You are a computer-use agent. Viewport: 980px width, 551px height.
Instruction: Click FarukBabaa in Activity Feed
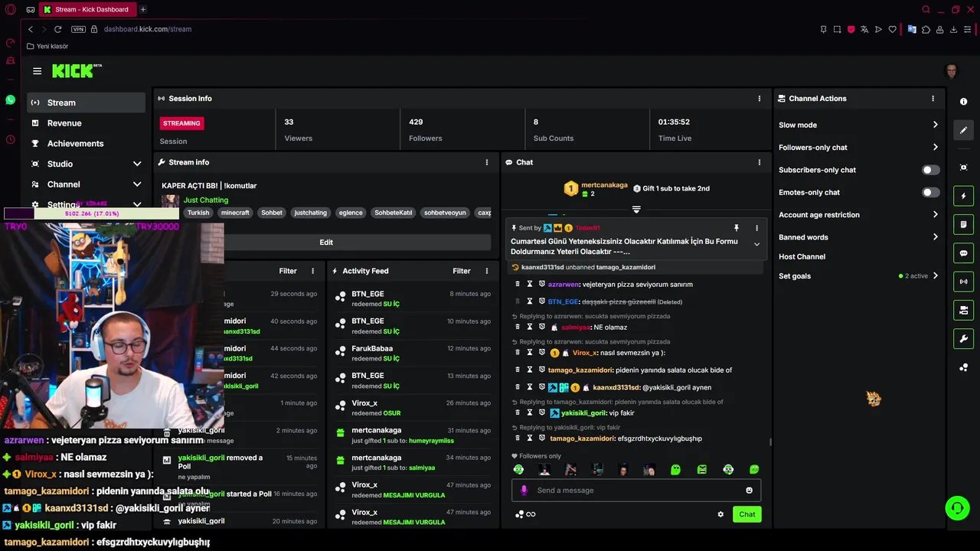tap(372, 349)
